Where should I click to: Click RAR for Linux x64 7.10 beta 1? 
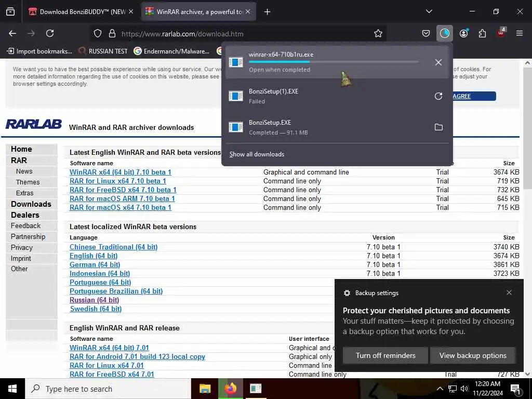118,181
